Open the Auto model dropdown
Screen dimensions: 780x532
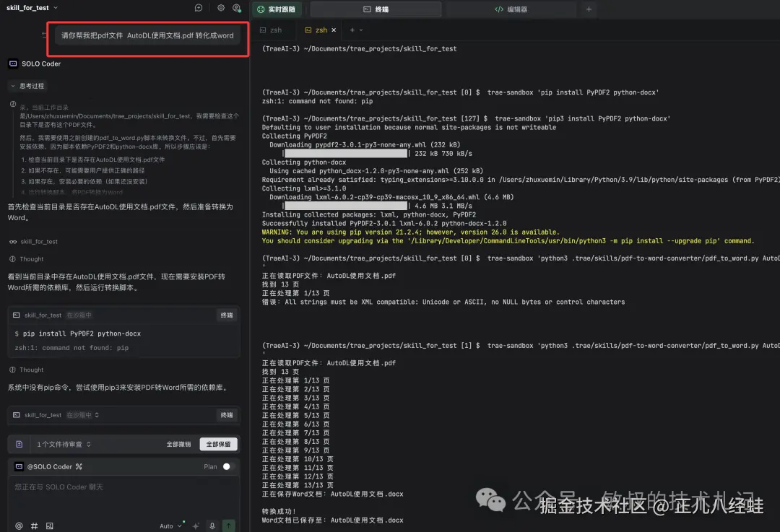click(x=169, y=526)
